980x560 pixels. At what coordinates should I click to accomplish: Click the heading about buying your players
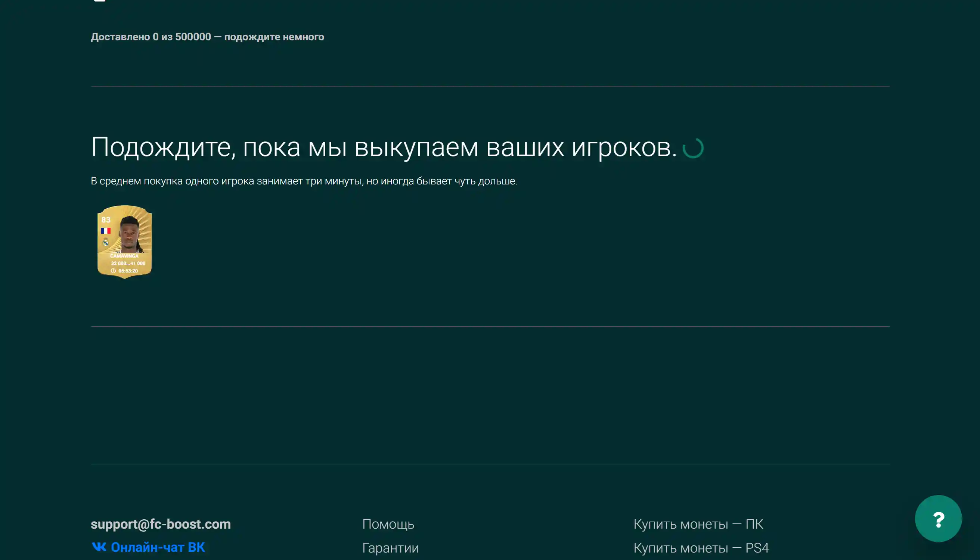(x=385, y=148)
